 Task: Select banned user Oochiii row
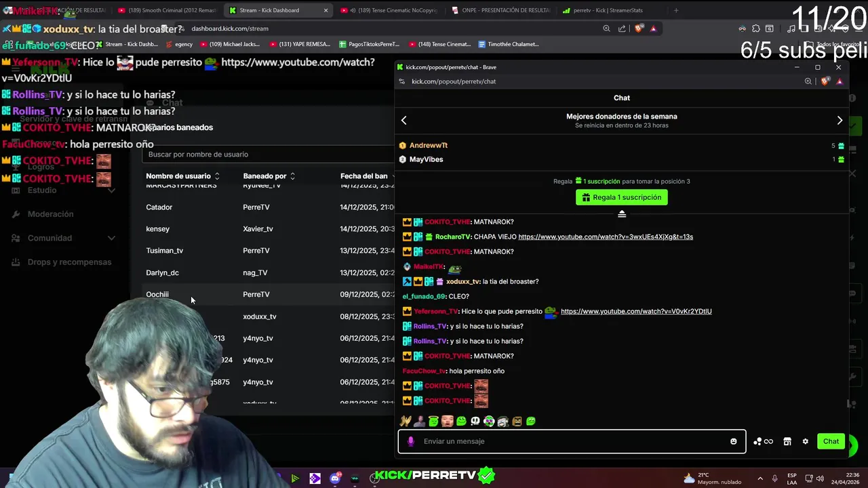click(x=268, y=294)
